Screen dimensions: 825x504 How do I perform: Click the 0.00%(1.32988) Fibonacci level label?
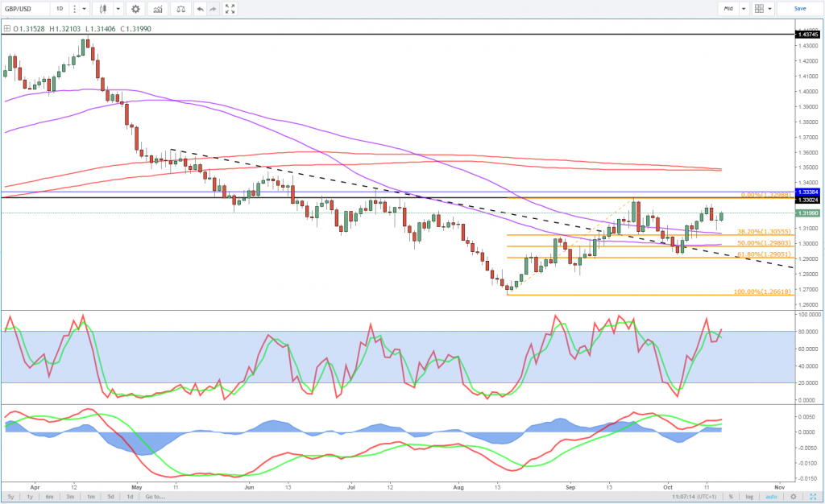pos(766,195)
